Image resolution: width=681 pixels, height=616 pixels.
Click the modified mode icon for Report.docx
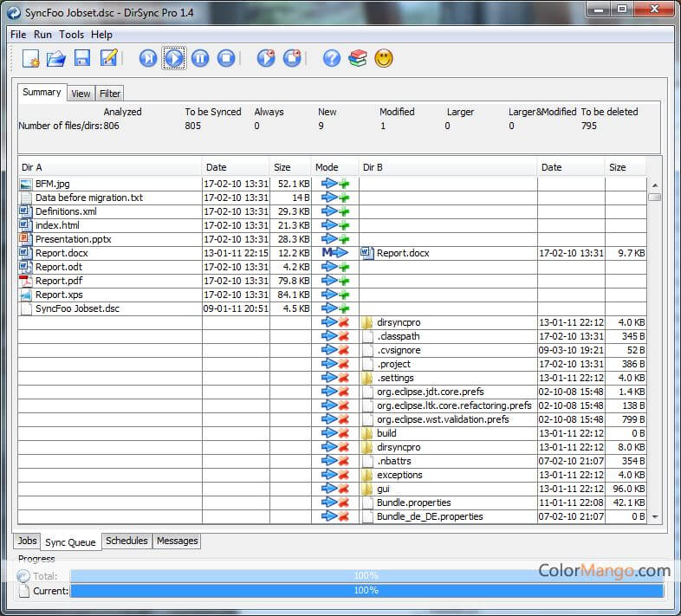pos(334,253)
